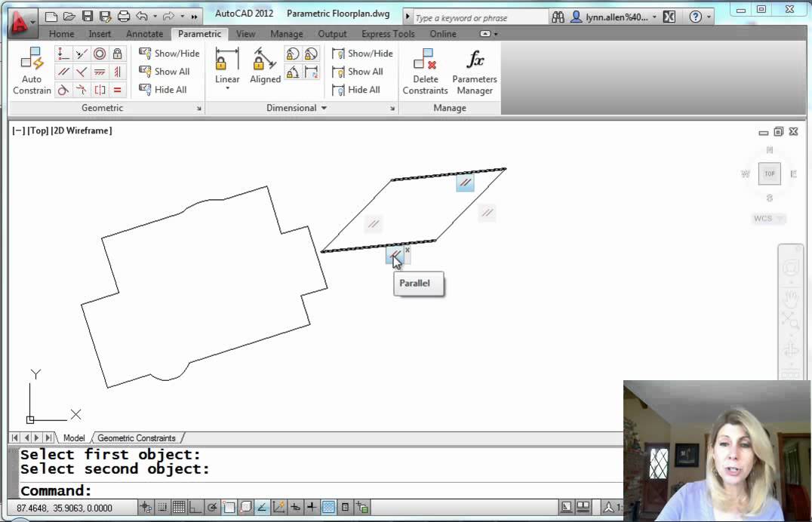The width and height of the screenshot is (812, 522).
Task: Switch to Geometric Constraints layout tab
Action: pyautogui.click(x=137, y=438)
